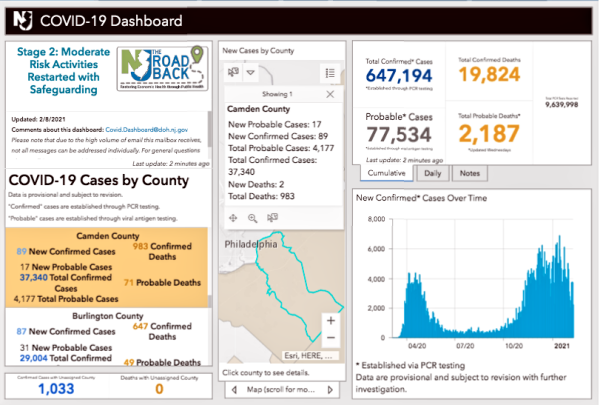
Task: Click the popup footer bookmark map icon
Action: coord(272,217)
